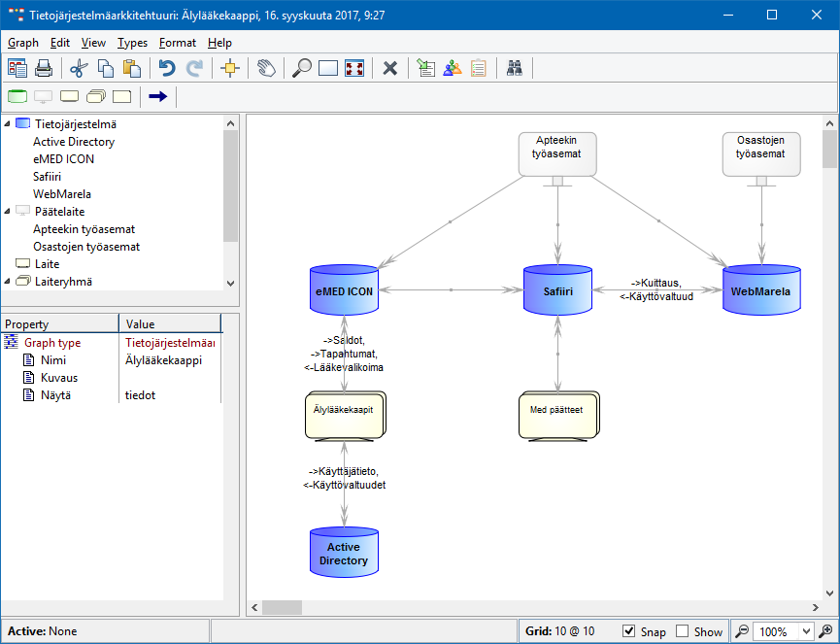The width and height of the screenshot is (840, 644).
Task: Open the Graph menu
Action: [x=23, y=43]
